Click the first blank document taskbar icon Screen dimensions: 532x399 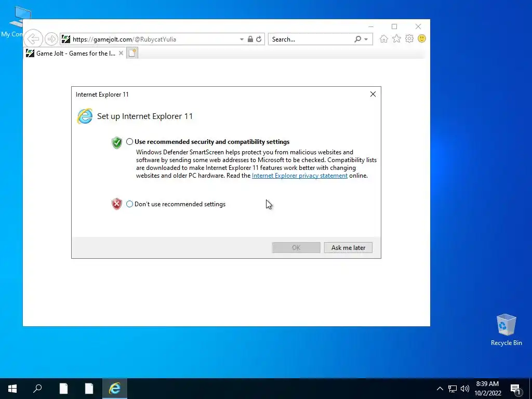point(63,389)
